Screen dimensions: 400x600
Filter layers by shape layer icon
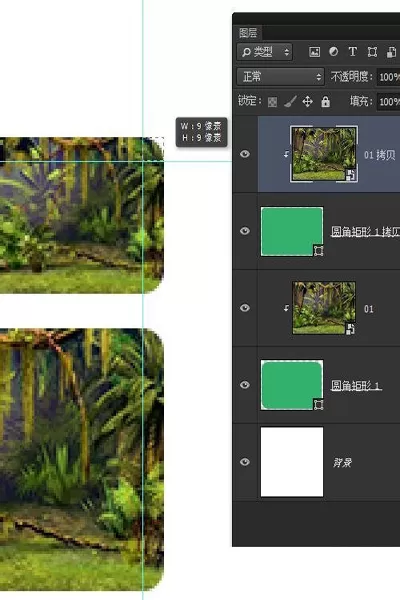(372, 52)
